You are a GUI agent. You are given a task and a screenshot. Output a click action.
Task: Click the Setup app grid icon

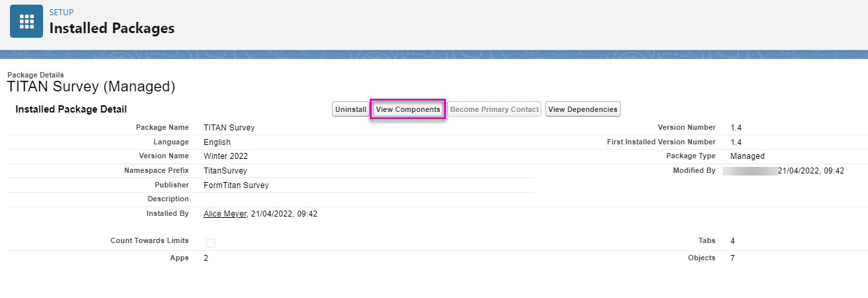(27, 22)
